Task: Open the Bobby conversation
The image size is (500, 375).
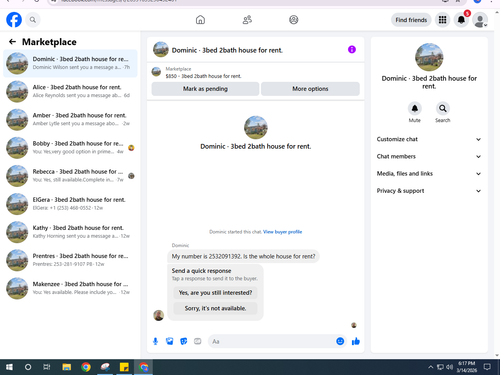Action: [70, 148]
